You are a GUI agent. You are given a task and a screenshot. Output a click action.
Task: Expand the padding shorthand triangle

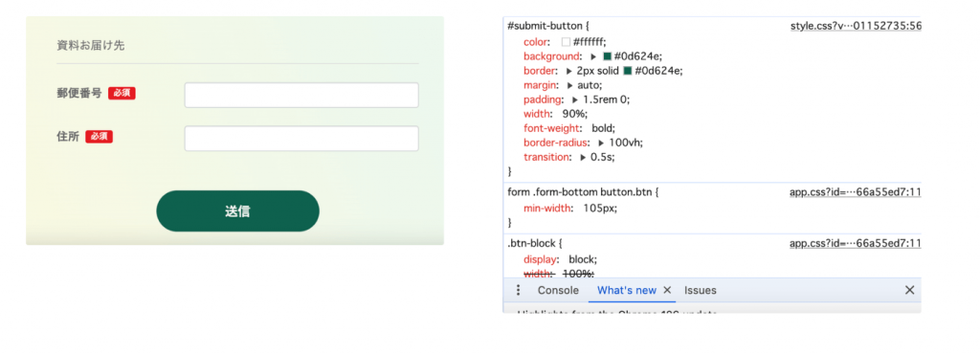point(575,100)
